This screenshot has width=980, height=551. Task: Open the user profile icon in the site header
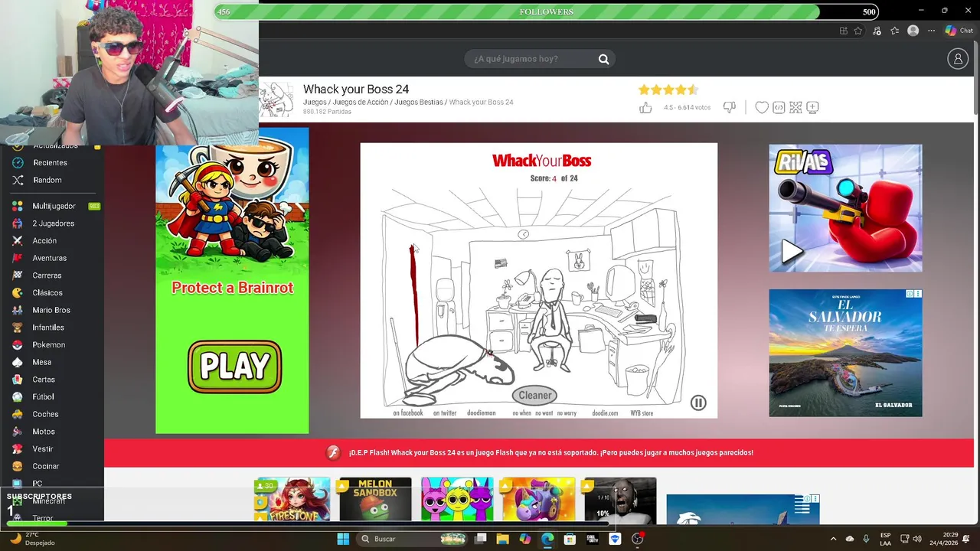click(958, 59)
